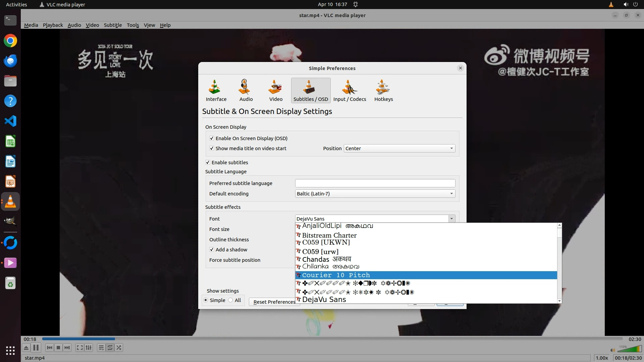Pause the video playback
This screenshot has height=362, width=644.
coord(36,348)
